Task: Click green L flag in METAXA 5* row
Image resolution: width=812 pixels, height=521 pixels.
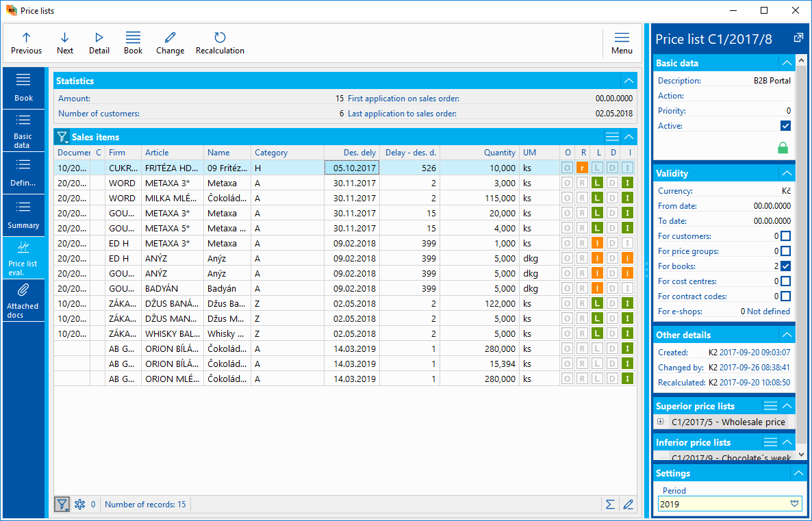Action: point(597,228)
